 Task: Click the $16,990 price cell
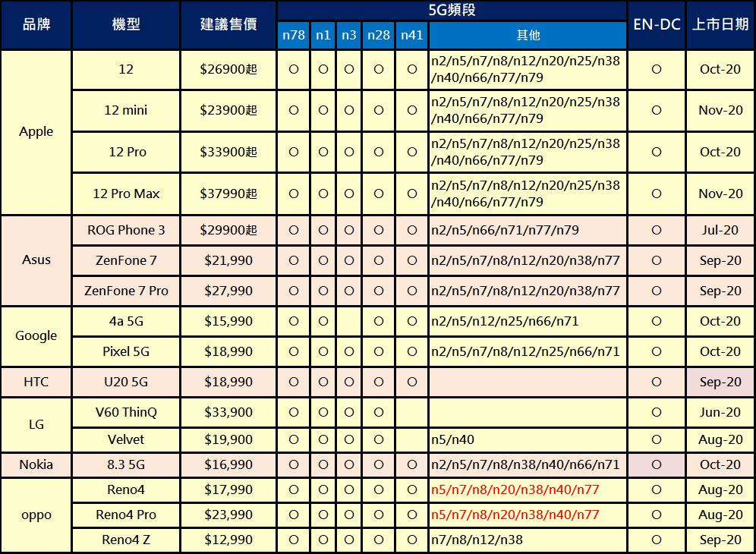tap(228, 464)
